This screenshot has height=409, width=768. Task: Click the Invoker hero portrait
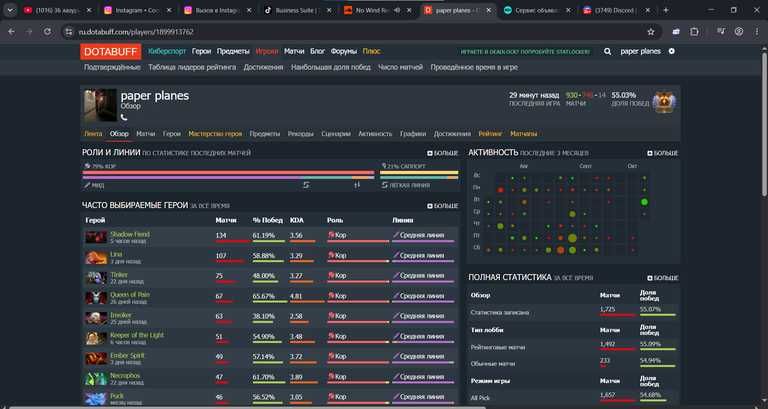pos(96,318)
